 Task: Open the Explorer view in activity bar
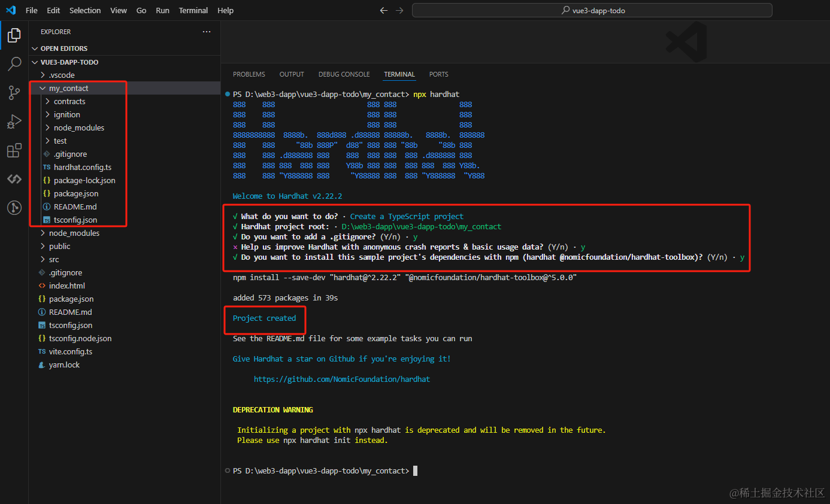coord(14,35)
